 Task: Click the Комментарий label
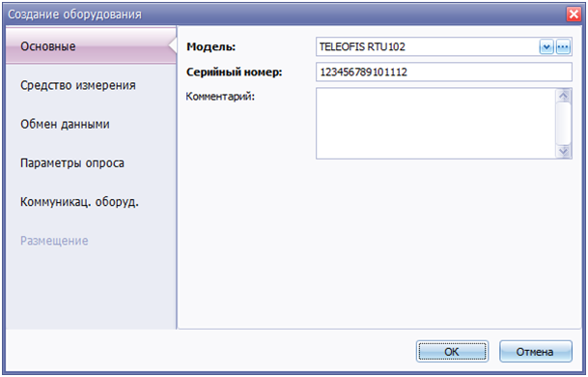(x=220, y=97)
